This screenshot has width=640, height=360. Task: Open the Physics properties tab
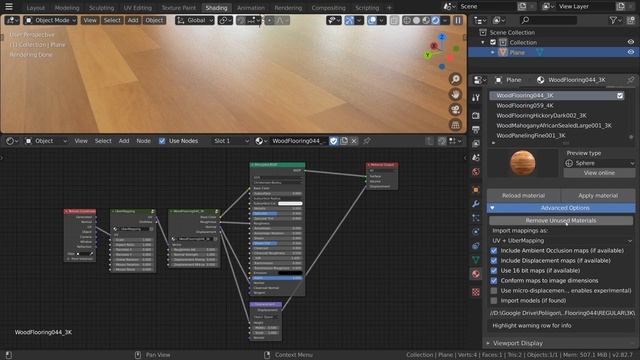pos(476,232)
